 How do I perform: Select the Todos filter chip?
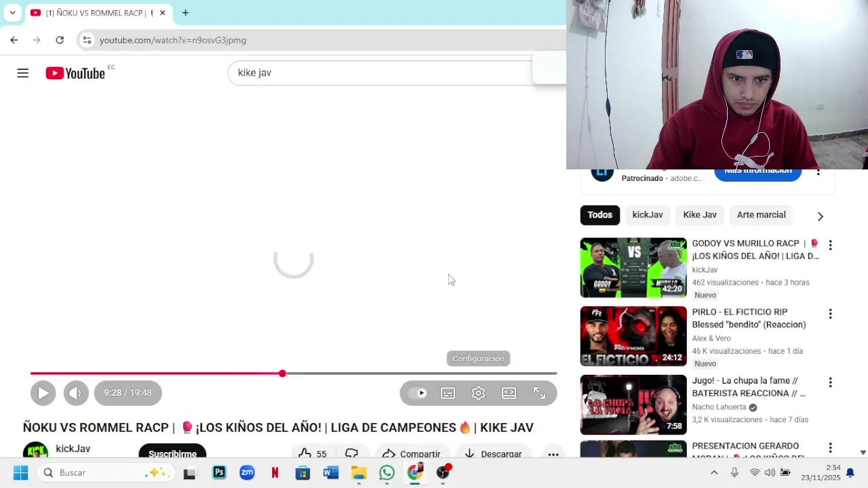pos(599,215)
